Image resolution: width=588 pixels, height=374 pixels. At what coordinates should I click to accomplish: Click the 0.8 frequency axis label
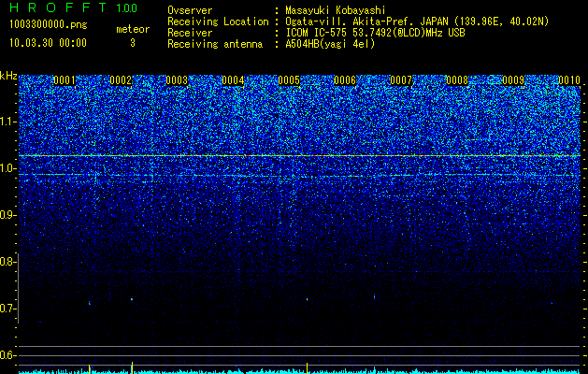click(7, 262)
